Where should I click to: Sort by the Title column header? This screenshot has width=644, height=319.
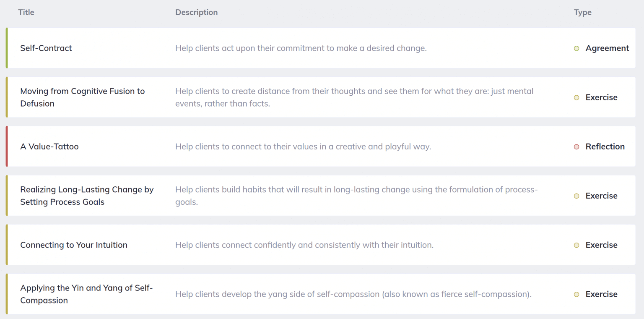click(x=26, y=12)
